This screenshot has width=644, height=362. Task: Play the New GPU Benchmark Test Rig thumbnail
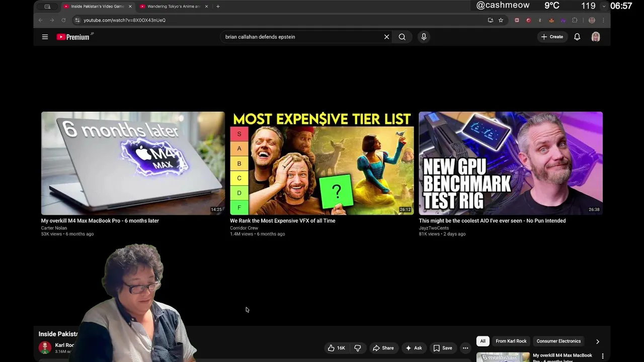pos(511,163)
